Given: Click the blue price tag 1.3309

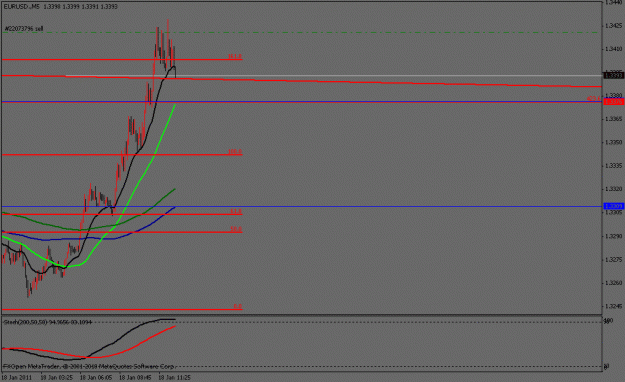Looking at the screenshot, I should (614, 206).
